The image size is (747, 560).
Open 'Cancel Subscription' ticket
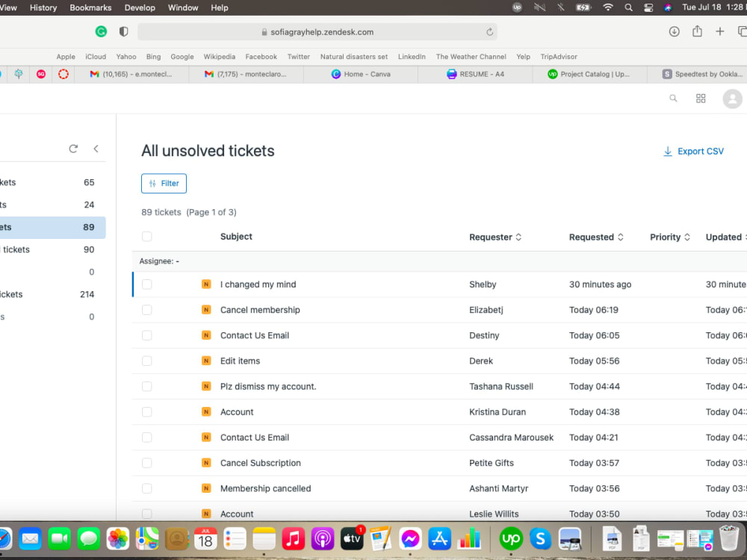point(260,462)
